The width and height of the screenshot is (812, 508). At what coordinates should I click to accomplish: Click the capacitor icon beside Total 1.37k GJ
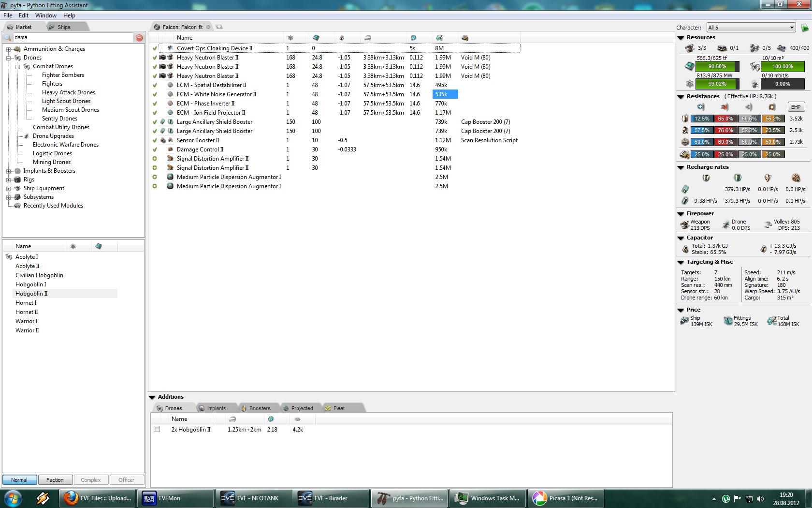[x=685, y=249]
